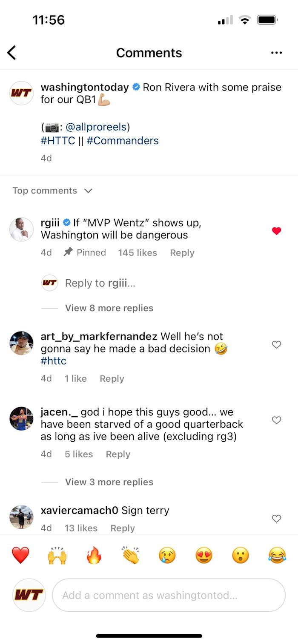Focus the 'Add a comment' text field

[x=169, y=595]
